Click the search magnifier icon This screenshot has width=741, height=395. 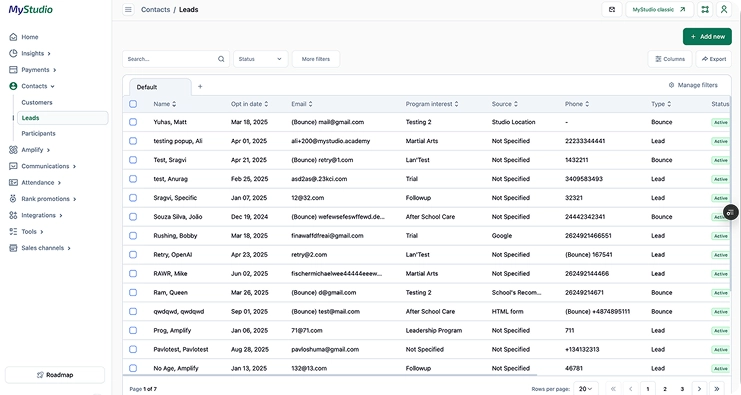pos(221,59)
